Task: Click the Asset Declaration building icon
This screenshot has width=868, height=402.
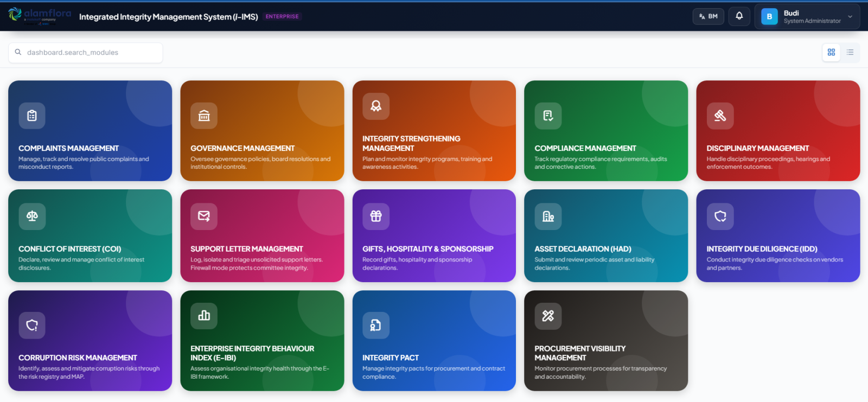Action: pos(548,216)
